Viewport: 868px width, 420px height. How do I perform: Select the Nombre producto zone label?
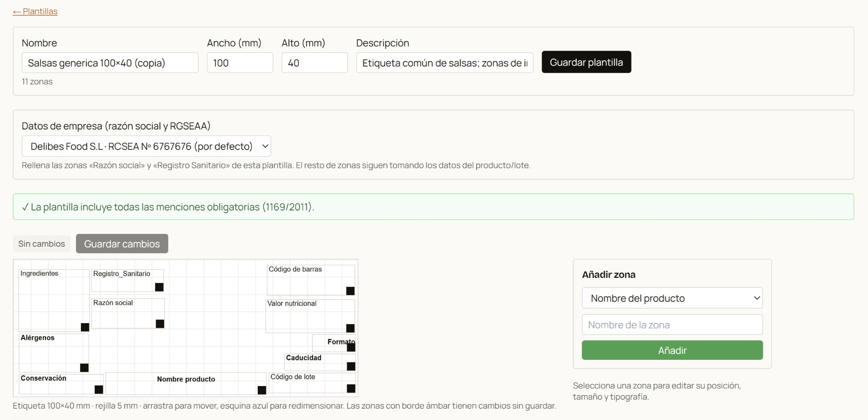pos(186,379)
